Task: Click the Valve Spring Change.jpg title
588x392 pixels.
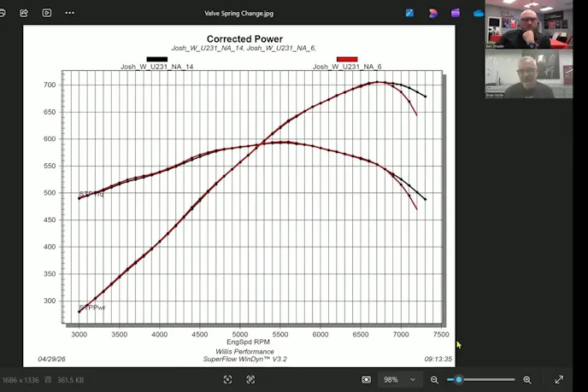Action: coord(239,14)
